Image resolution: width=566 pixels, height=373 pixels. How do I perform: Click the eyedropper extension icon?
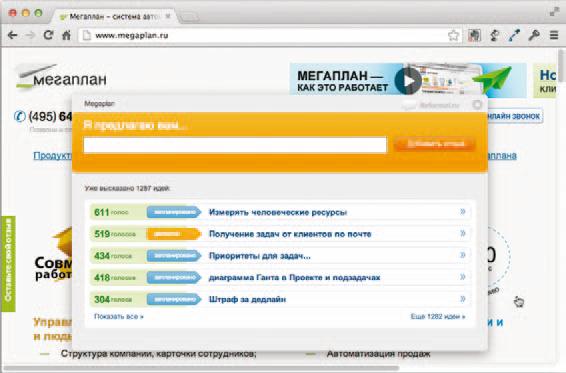[514, 35]
